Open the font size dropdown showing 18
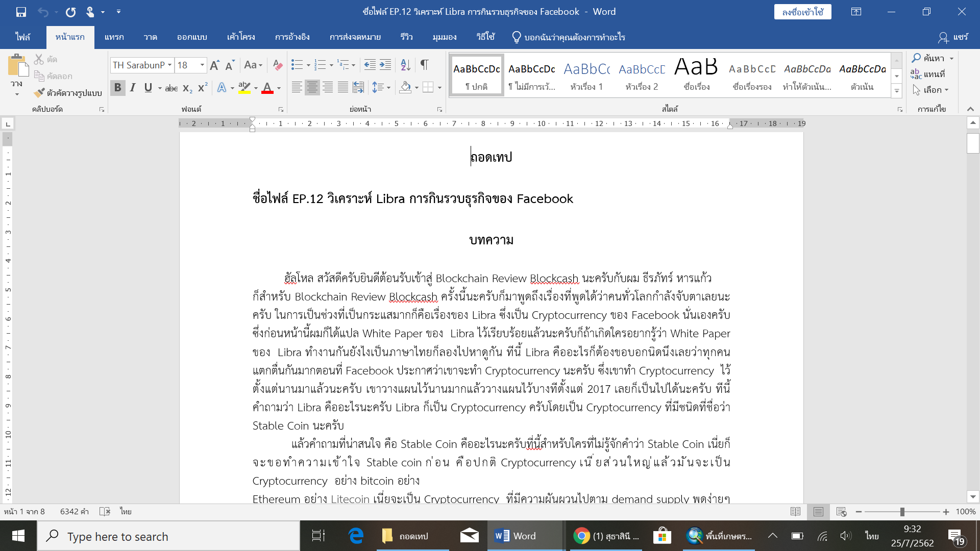The height and width of the screenshot is (551, 980). tap(202, 65)
